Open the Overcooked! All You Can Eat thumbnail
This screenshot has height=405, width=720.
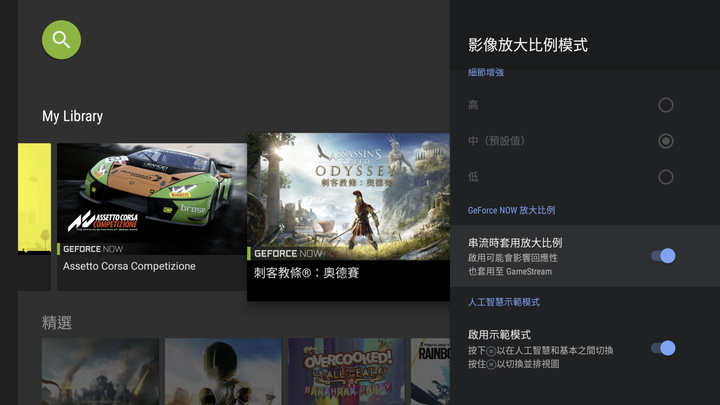(346, 371)
